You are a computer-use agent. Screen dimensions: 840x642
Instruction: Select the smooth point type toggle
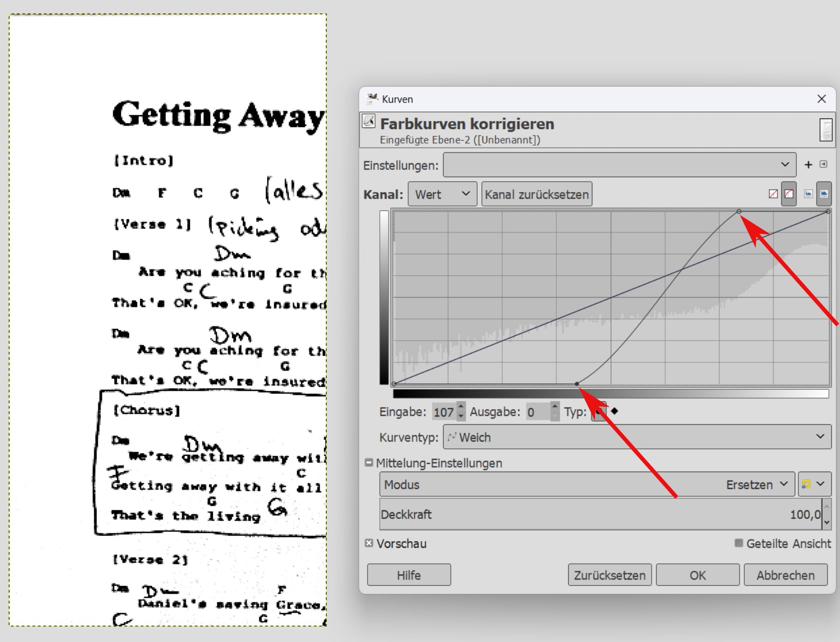[x=599, y=412]
